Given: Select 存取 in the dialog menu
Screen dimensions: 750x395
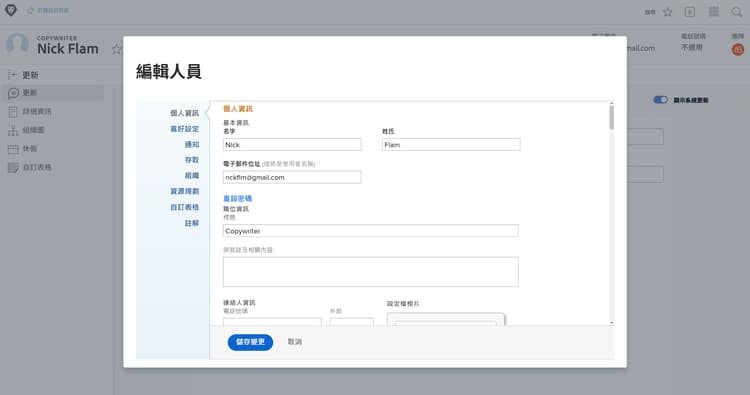Looking at the screenshot, I should (192, 160).
